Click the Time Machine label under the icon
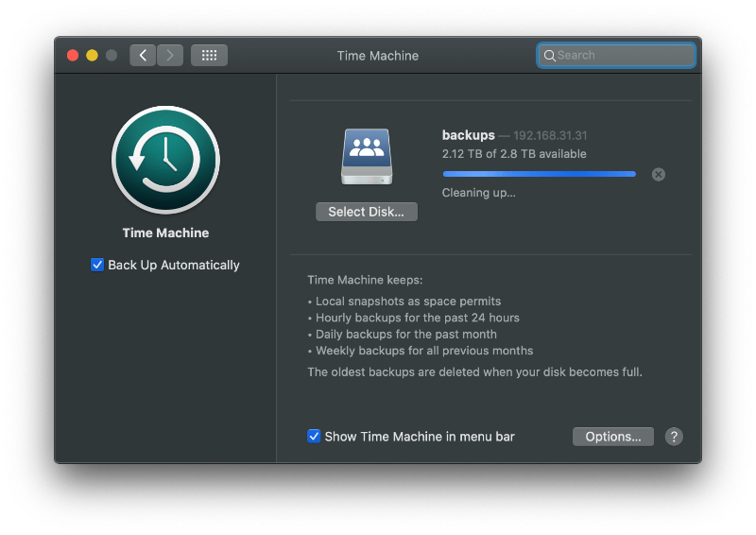 click(x=165, y=233)
